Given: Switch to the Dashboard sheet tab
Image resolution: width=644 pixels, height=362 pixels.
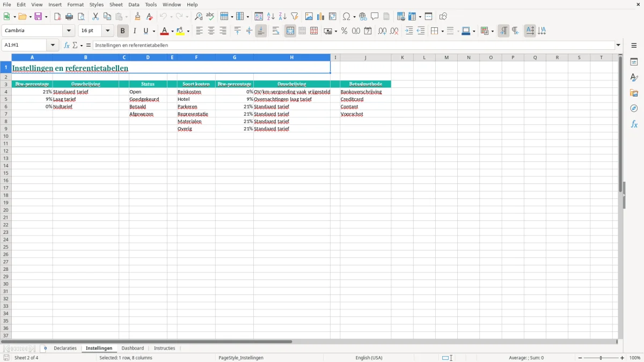Looking at the screenshot, I should (x=133, y=348).
